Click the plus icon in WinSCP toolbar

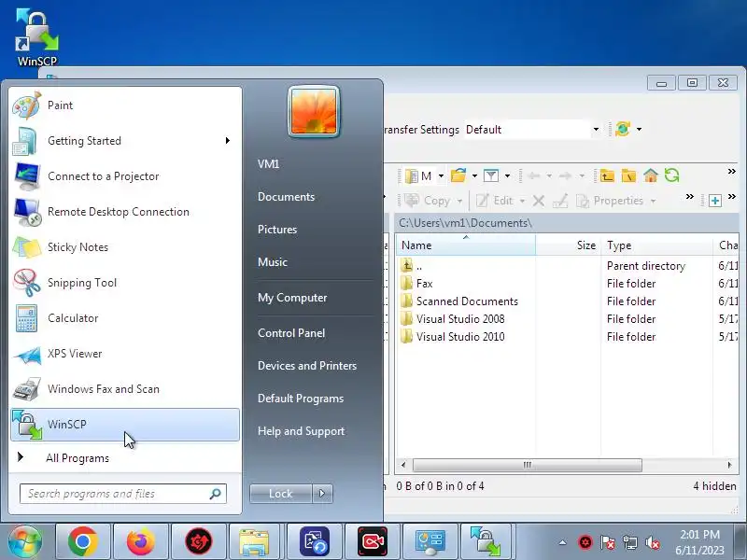click(715, 201)
